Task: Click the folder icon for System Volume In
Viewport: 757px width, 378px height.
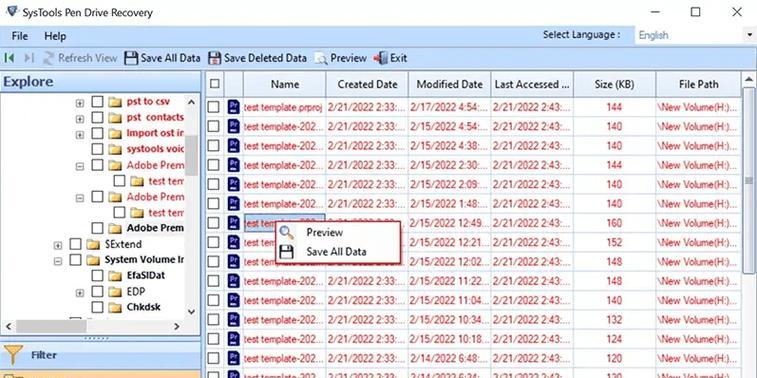Action: tap(93, 260)
